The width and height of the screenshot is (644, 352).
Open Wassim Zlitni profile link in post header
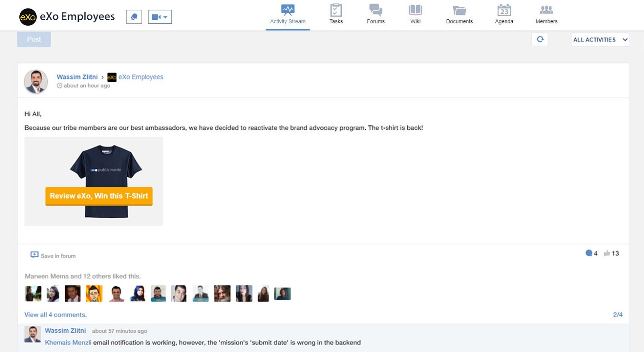(x=77, y=77)
